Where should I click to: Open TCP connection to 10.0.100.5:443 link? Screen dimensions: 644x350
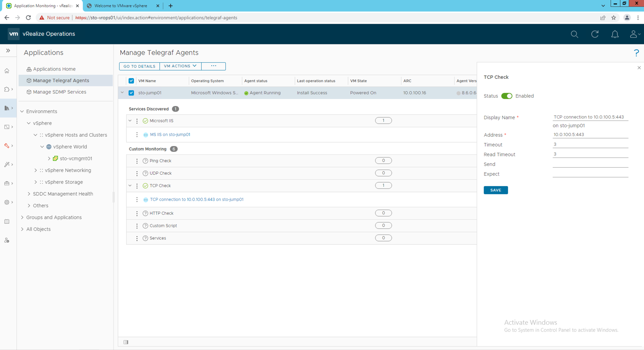coord(196,200)
